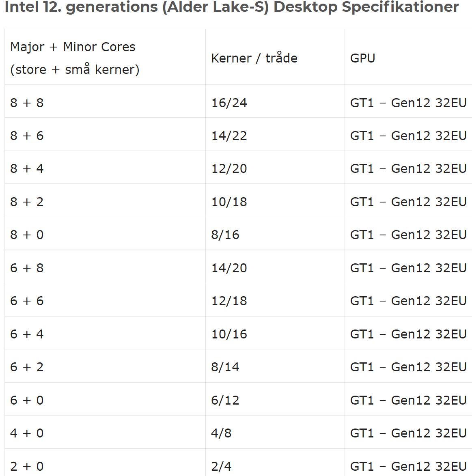472x476 pixels.
Task: Click the 8 + 0 cores cell
Action: [105, 234]
